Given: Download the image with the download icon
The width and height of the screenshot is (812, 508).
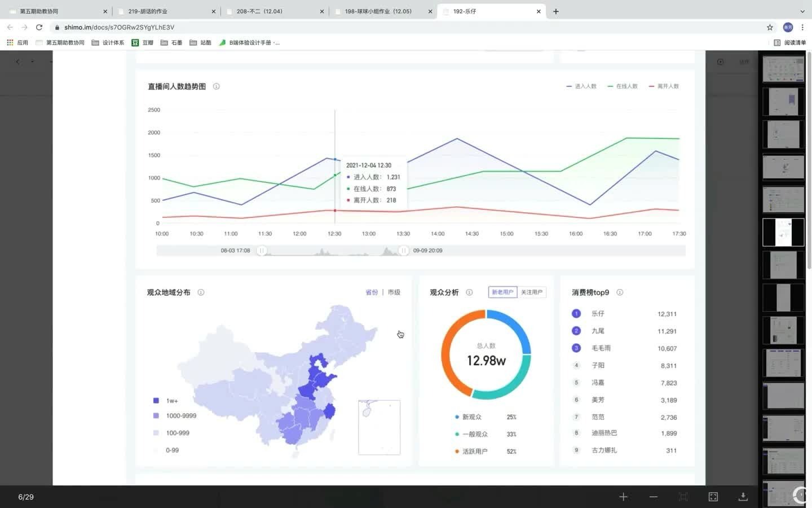Looking at the screenshot, I should 743,497.
